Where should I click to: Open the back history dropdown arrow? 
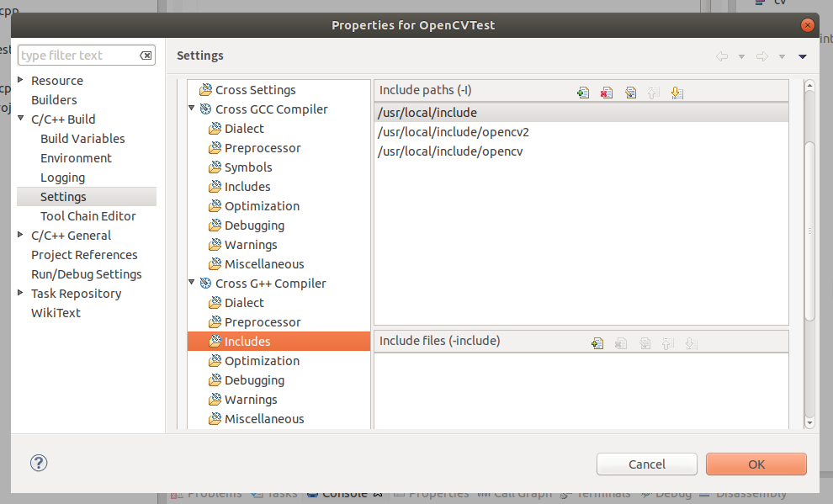[x=741, y=57]
